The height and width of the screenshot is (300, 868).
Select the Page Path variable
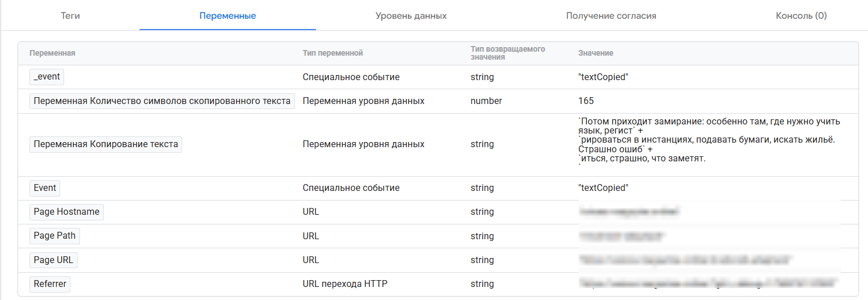pyautogui.click(x=54, y=236)
